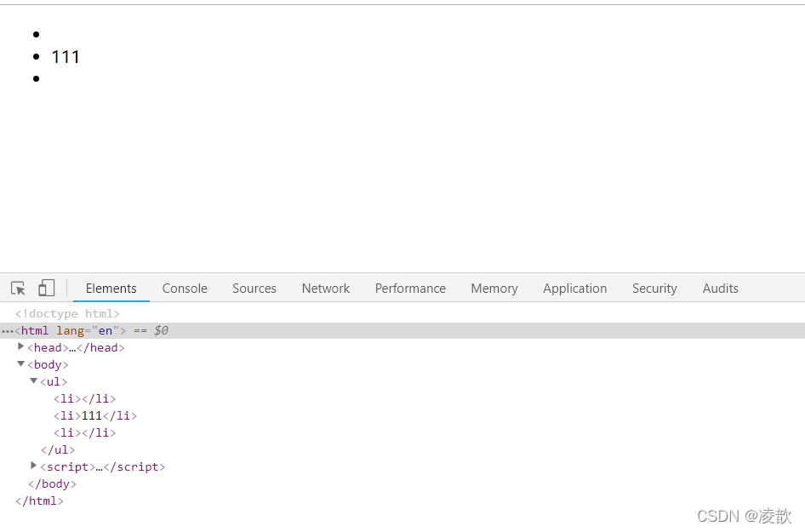Select the script element row
The height and width of the screenshot is (532, 805).
(x=103, y=466)
